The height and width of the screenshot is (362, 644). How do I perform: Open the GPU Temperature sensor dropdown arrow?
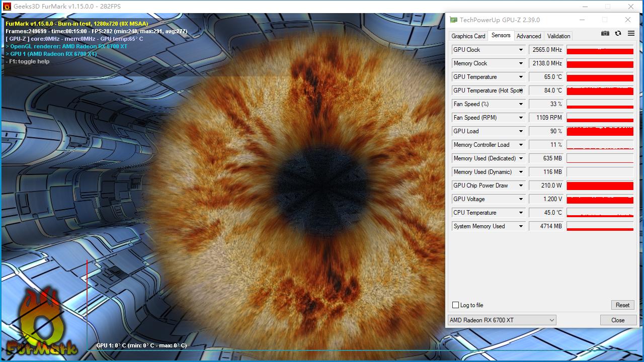click(x=521, y=77)
